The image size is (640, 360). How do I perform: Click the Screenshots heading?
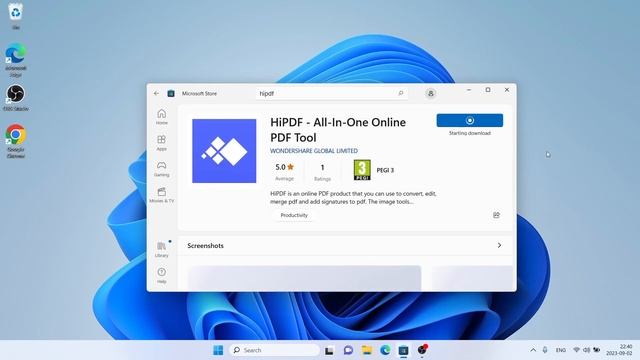tap(205, 246)
